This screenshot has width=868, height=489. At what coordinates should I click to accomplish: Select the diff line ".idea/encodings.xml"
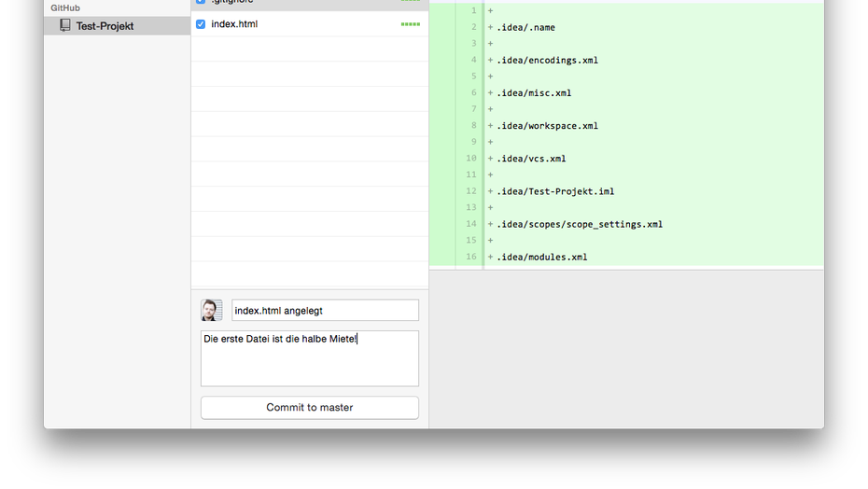[547, 61]
